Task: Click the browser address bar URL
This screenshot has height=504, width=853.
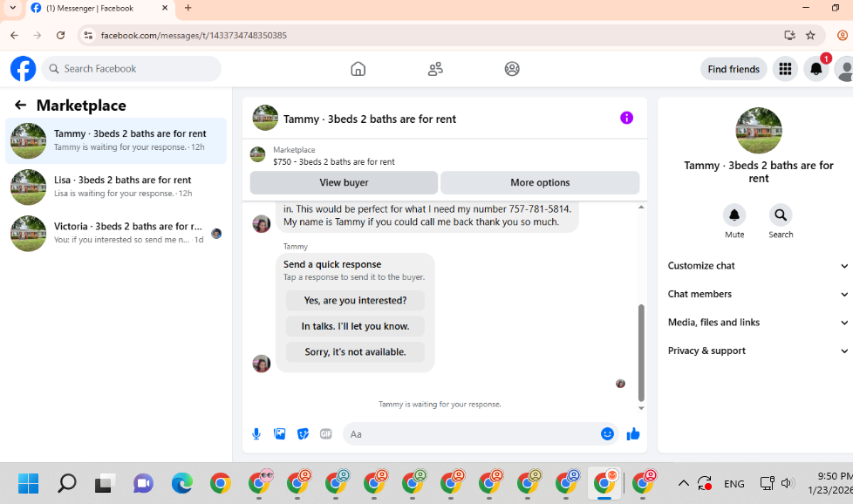Action: [x=194, y=36]
